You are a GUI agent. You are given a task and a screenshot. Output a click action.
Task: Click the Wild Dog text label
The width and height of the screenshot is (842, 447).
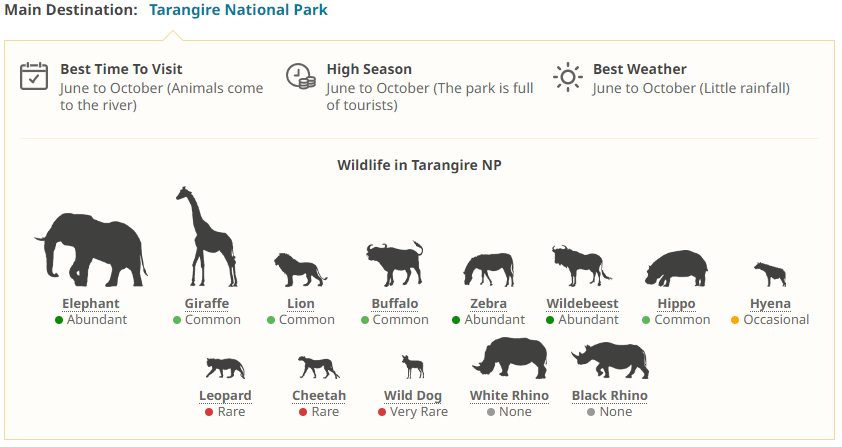pyautogui.click(x=413, y=396)
